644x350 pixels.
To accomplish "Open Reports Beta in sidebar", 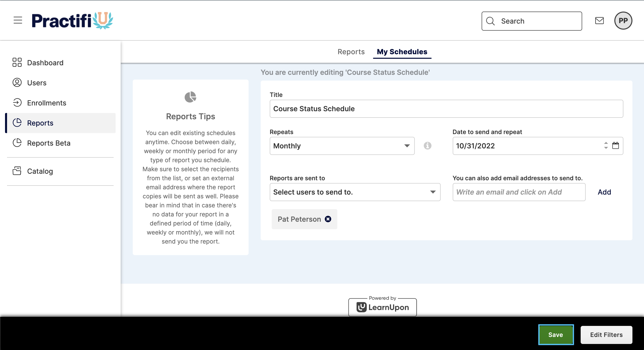I will [60, 143].
